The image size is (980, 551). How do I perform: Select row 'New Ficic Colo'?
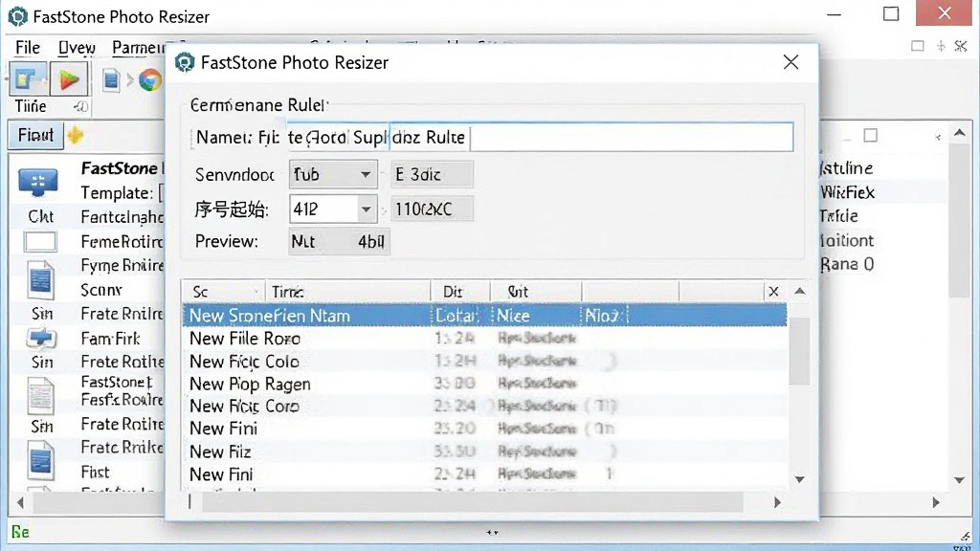click(484, 361)
